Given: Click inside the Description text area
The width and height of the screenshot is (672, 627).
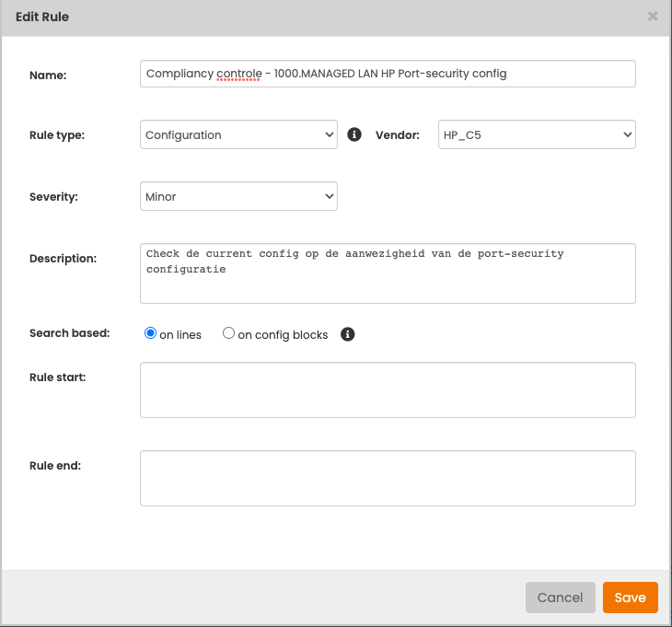Looking at the screenshot, I should 387,273.
